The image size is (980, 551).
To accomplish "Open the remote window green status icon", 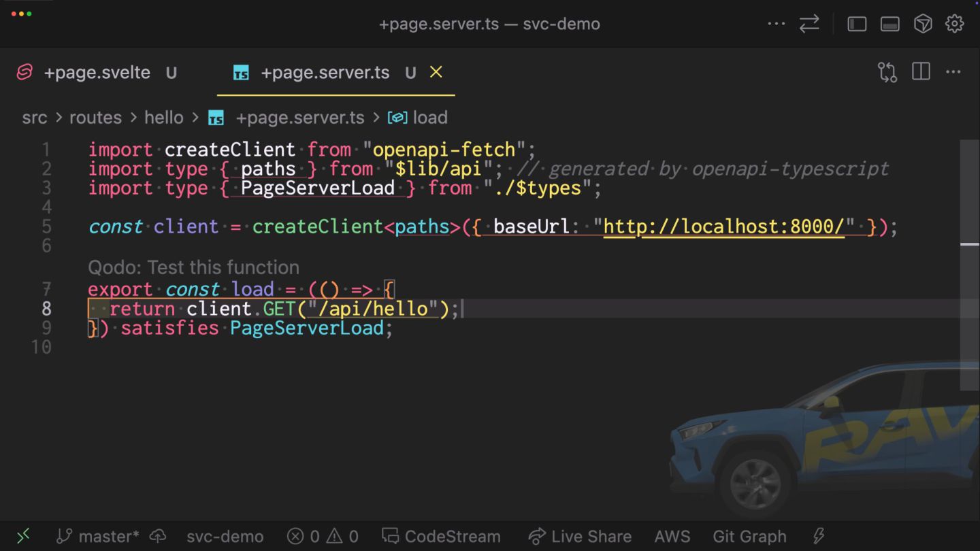I will (x=22, y=536).
